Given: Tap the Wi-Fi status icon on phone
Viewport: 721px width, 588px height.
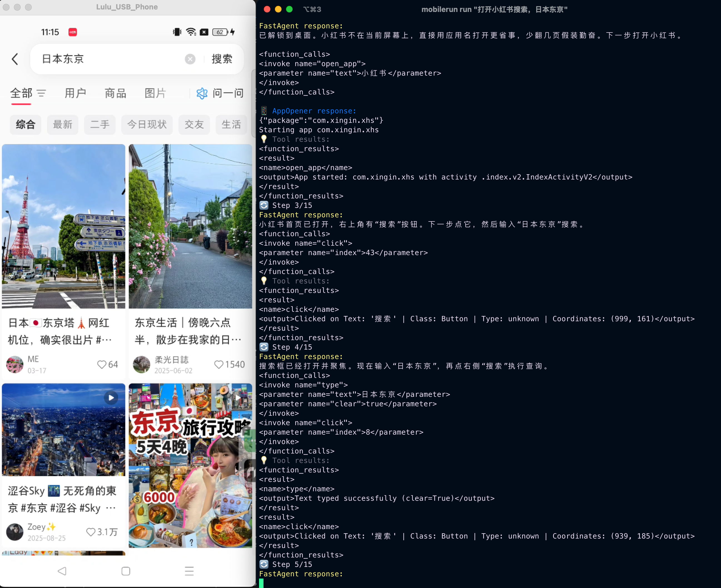Looking at the screenshot, I should tap(192, 32).
